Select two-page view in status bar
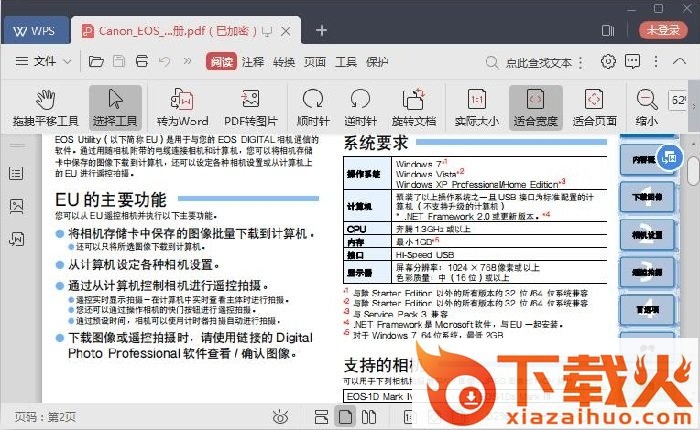 tap(369, 417)
